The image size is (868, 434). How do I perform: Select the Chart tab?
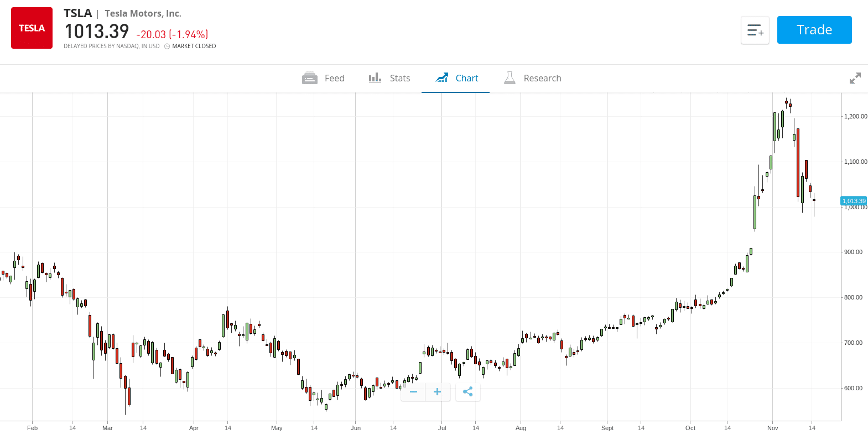click(456, 78)
